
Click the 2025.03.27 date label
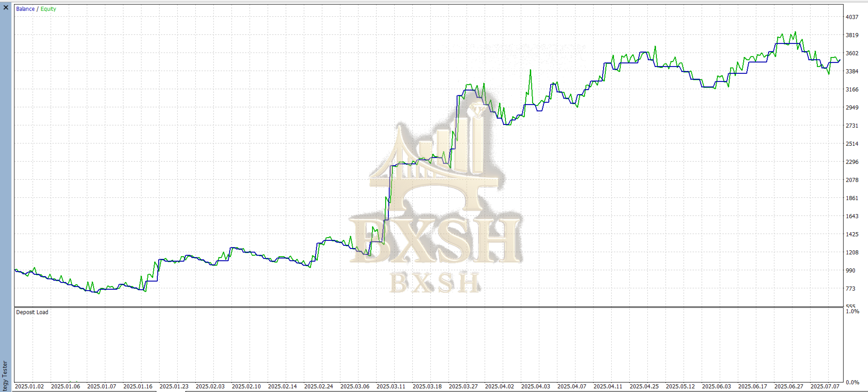(x=463, y=387)
